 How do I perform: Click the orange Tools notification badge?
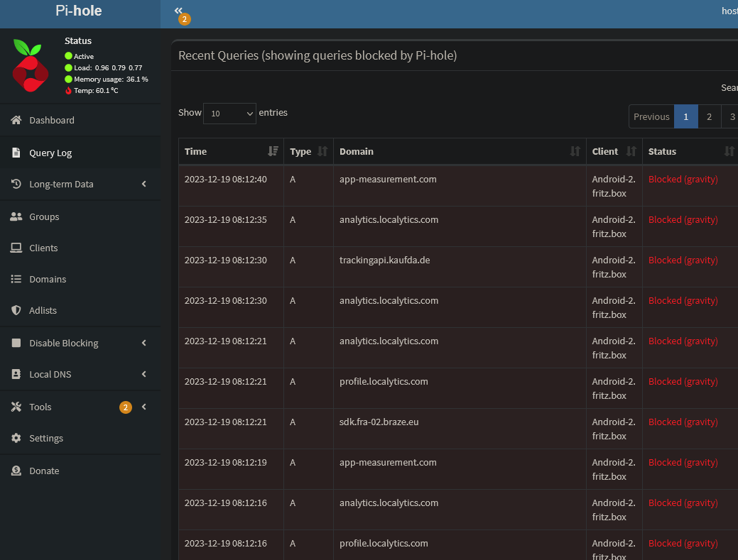point(126,407)
